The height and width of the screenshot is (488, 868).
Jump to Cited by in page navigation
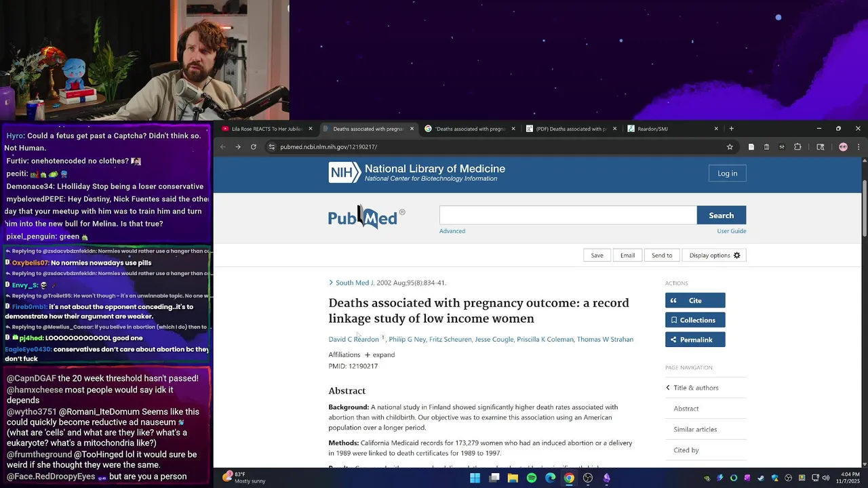coord(686,450)
